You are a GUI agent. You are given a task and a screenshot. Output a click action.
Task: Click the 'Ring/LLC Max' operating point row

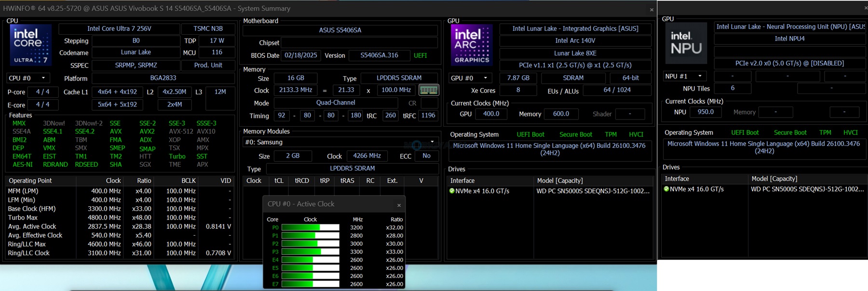(120, 244)
